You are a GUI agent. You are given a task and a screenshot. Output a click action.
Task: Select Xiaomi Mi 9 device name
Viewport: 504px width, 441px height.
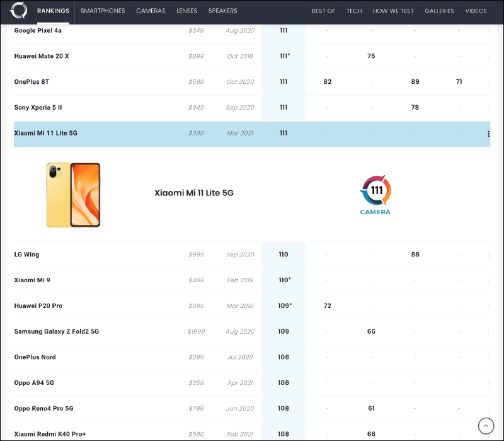[32, 280]
